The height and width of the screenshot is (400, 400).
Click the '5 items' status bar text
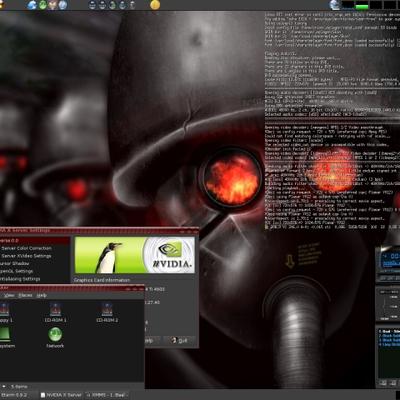click(x=19, y=387)
